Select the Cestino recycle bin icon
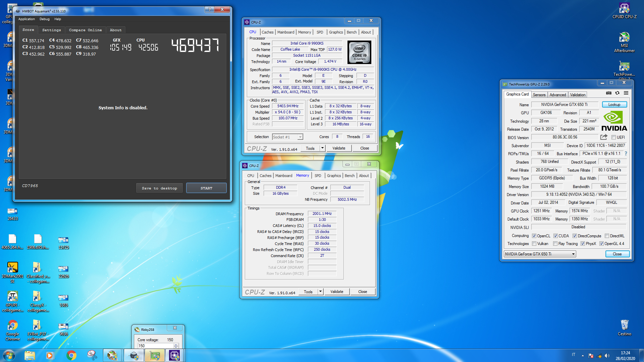Image resolution: width=644 pixels, height=362 pixels. (624, 327)
